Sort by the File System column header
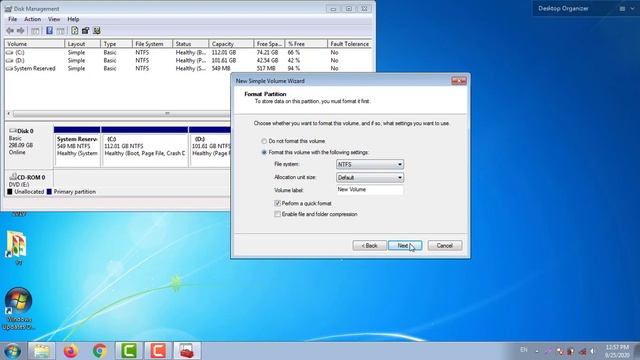 tap(152, 44)
